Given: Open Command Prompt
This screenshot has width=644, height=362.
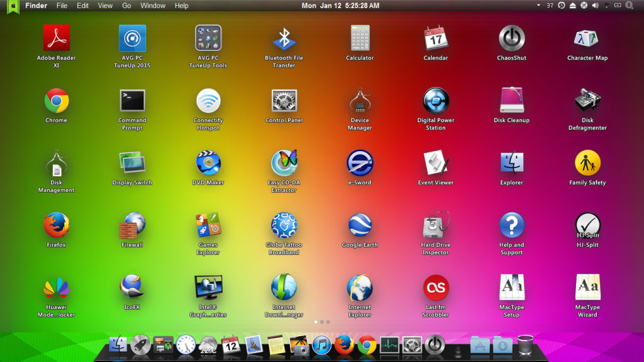Looking at the screenshot, I should [132, 101].
